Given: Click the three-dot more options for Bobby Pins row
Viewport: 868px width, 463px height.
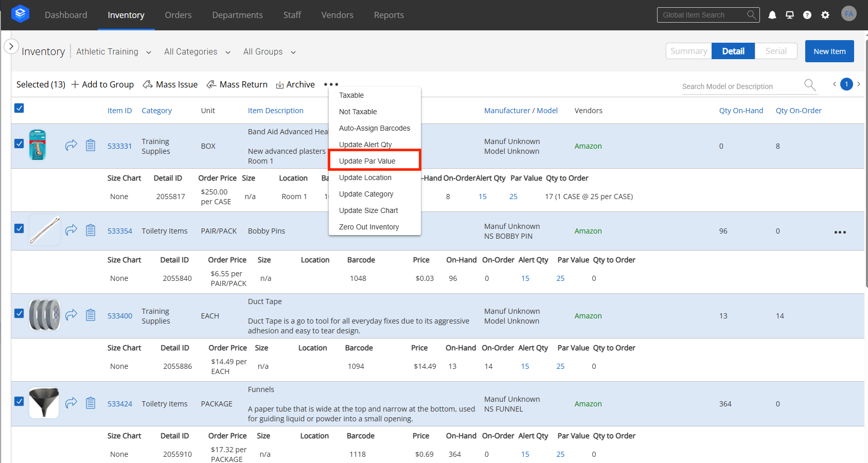Looking at the screenshot, I should pyautogui.click(x=840, y=232).
